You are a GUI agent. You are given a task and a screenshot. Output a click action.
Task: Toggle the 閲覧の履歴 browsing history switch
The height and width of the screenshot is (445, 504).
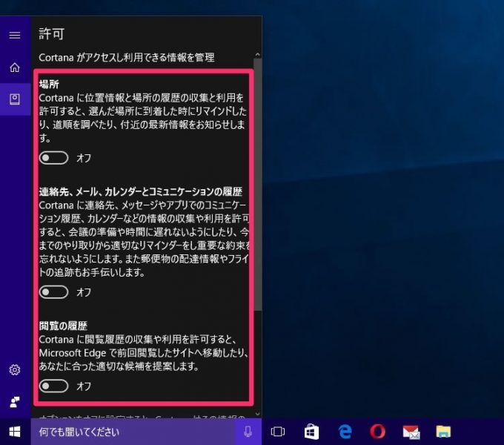click(x=53, y=386)
